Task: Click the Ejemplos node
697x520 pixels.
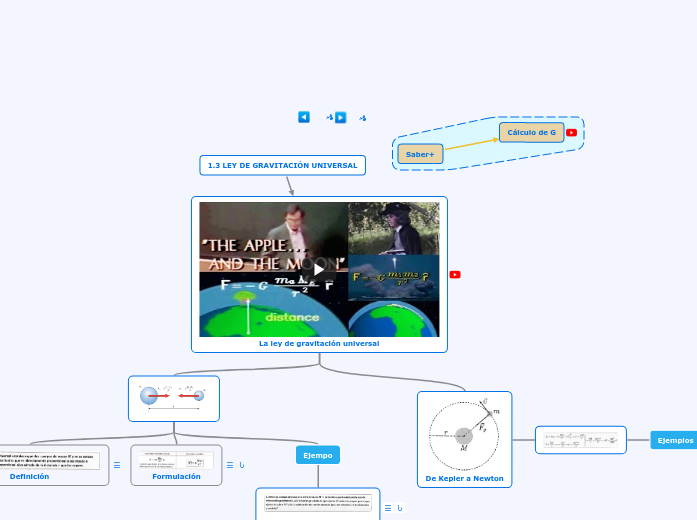Action: pyautogui.click(x=674, y=440)
